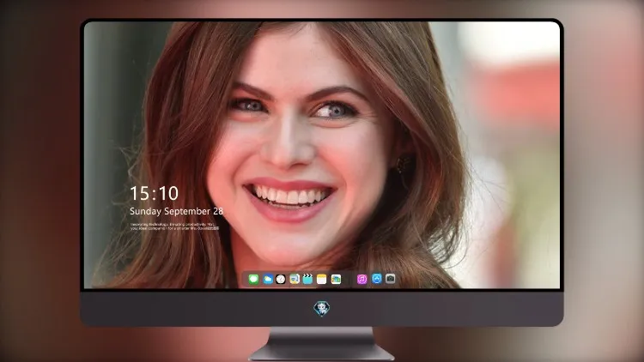Viewport: 644px width, 362px height.
Task: Click the logo badge on the monitor chin
Action: tap(322, 309)
